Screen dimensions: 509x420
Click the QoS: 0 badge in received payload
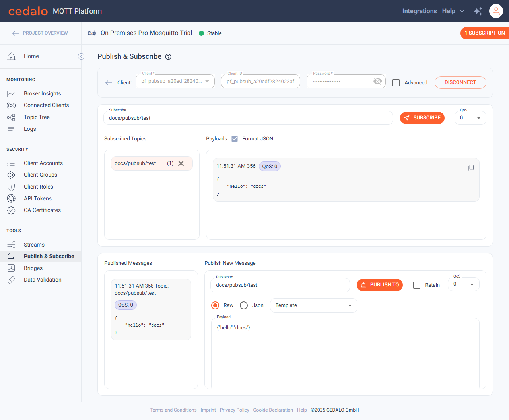tap(270, 166)
